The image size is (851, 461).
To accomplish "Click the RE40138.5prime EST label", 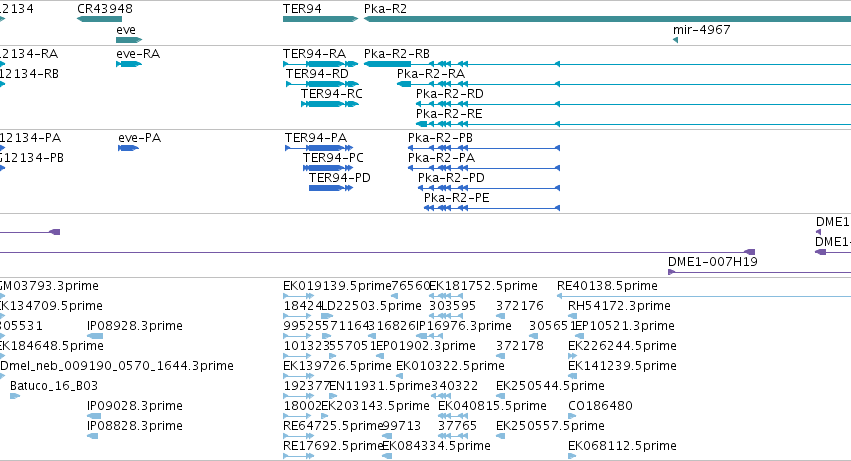I will tap(607, 286).
